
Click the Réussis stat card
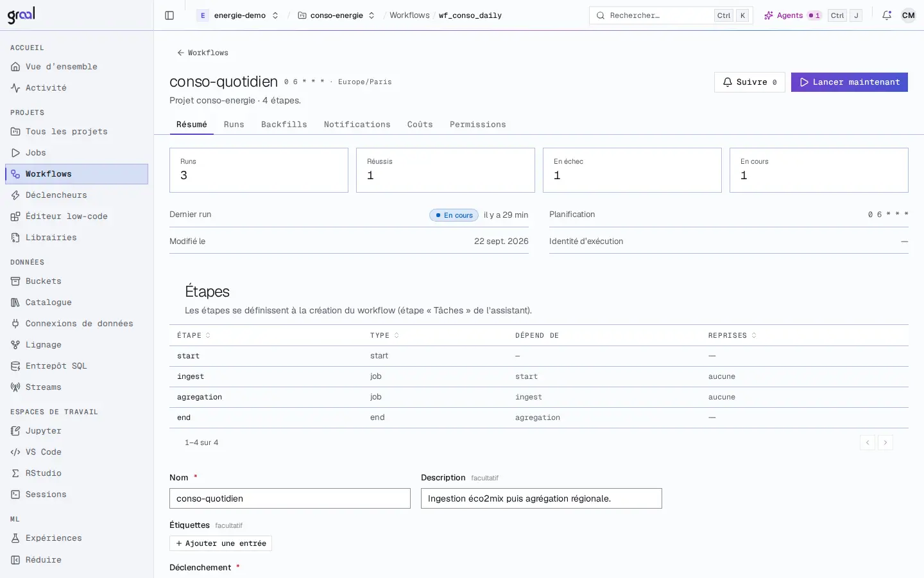click(445, 170)
